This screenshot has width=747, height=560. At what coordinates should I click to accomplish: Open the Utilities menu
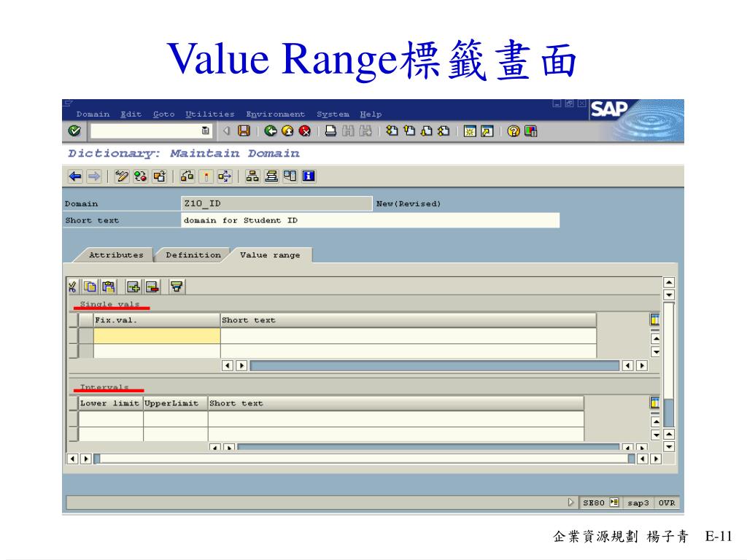click(x=210, y=114)
